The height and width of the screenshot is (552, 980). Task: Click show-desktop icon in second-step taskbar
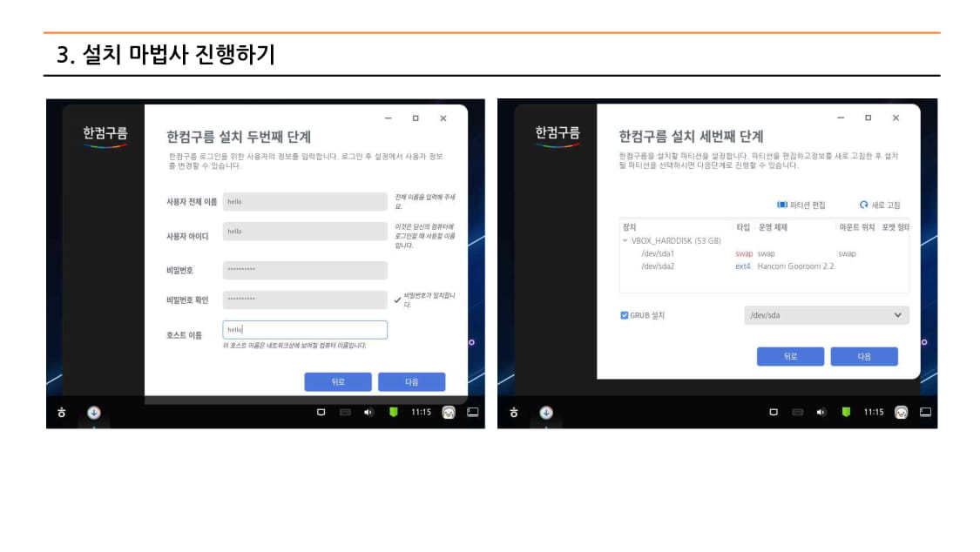[473, 412]
